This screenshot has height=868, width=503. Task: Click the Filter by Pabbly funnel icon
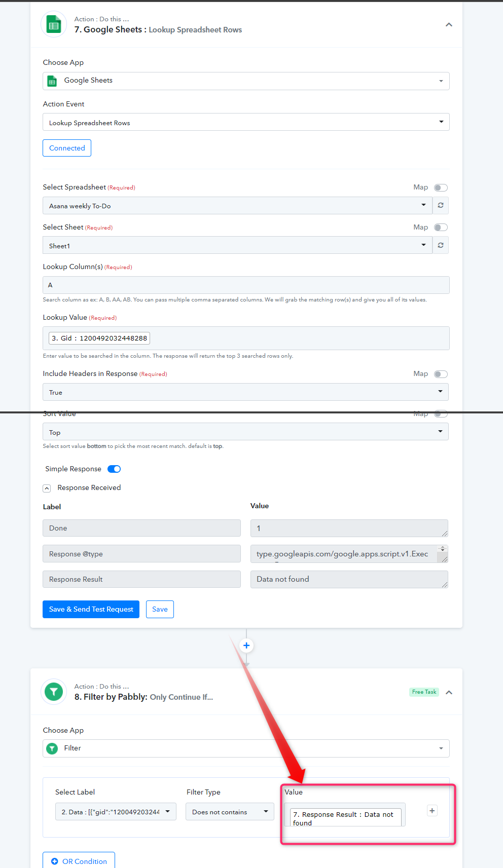[x=54, y=692]
